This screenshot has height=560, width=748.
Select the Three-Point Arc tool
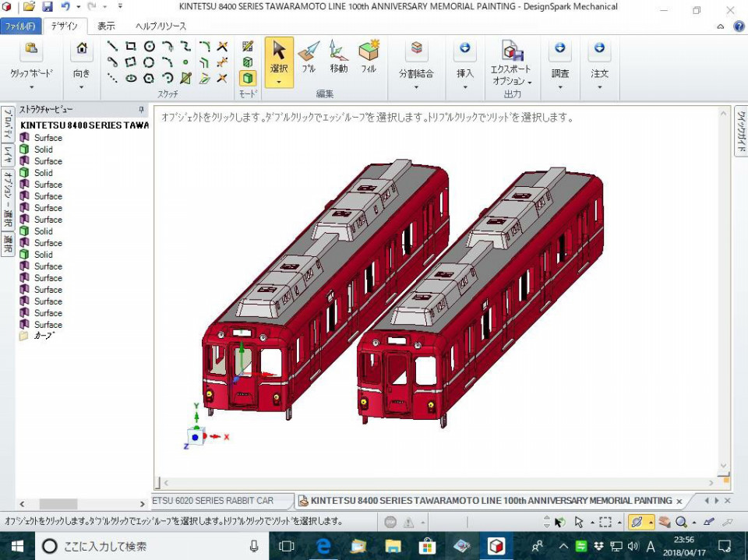coord(168,62)
